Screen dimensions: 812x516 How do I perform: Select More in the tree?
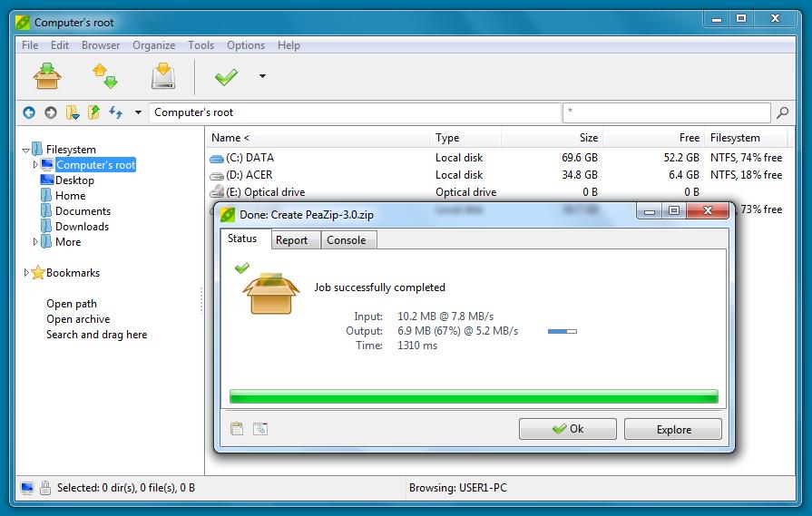coord(68,242)
